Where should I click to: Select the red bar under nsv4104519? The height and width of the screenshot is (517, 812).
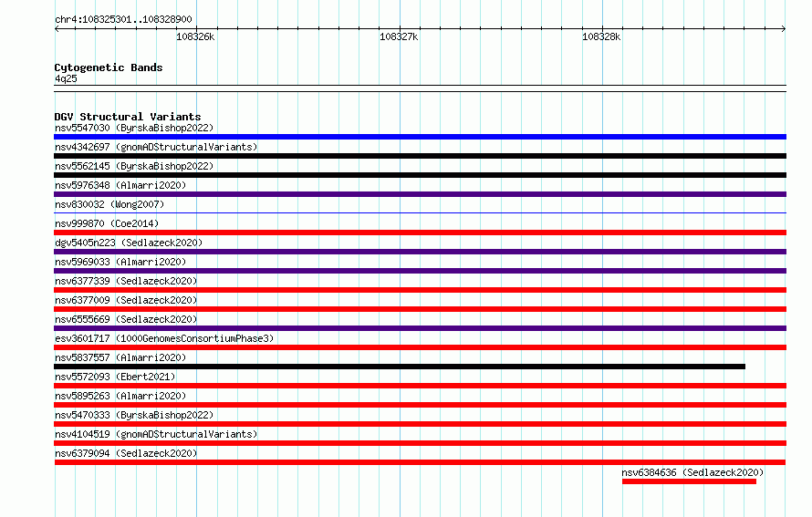tap(420, 443)
